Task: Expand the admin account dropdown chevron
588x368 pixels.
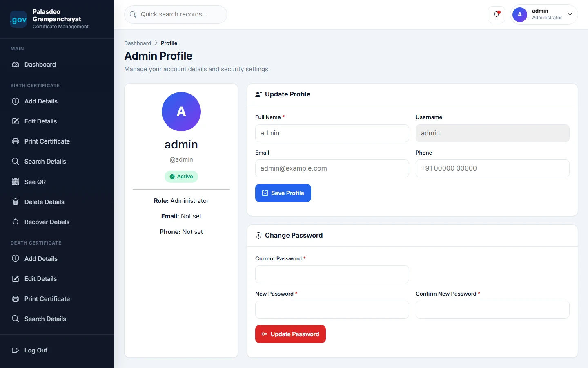Action: pyautogui.click(x=570, y=14)
